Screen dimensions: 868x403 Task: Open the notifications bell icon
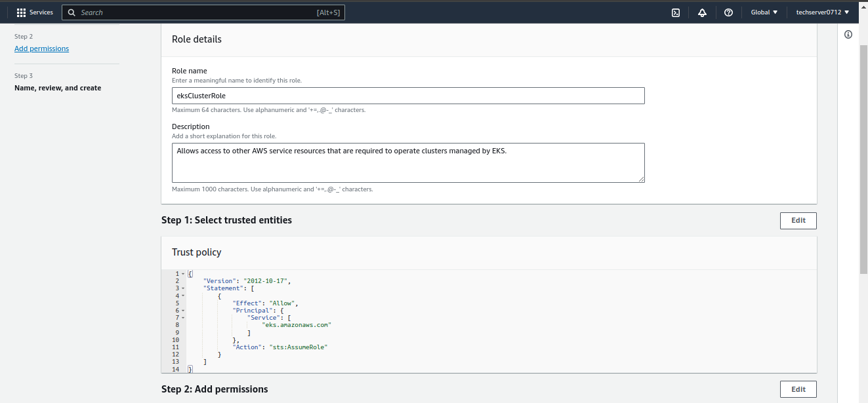click(x=702, y=12)
